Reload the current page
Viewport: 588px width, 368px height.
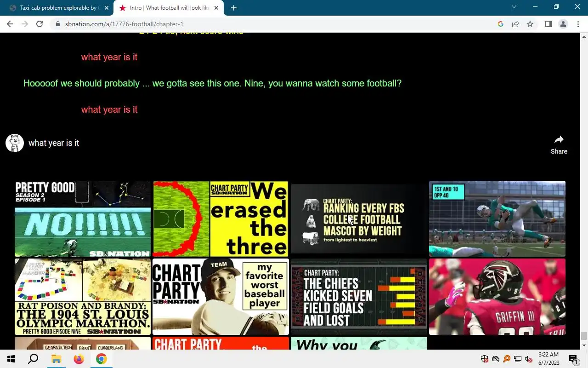click(40, 24)
